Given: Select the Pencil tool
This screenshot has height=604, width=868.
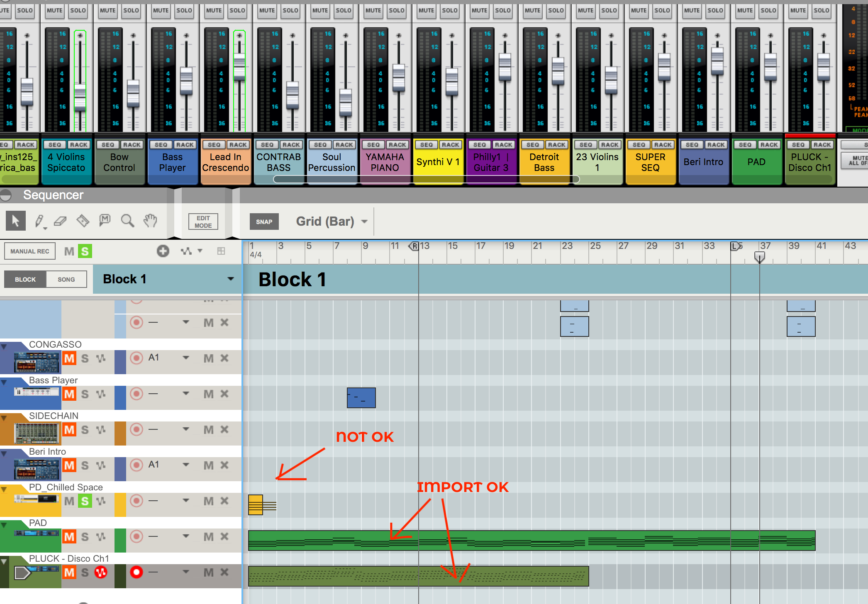Looking at the screenshot, I should pos(39,221).
